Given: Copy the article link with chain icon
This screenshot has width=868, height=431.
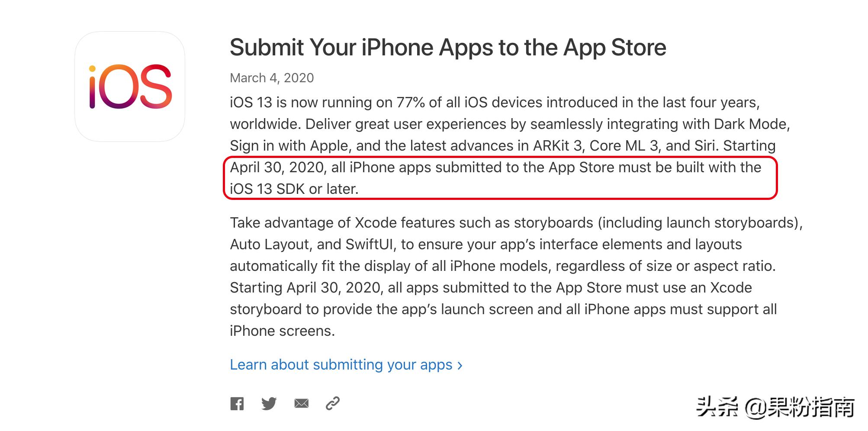Looking at the screenshot, I should tap(333, 403).
